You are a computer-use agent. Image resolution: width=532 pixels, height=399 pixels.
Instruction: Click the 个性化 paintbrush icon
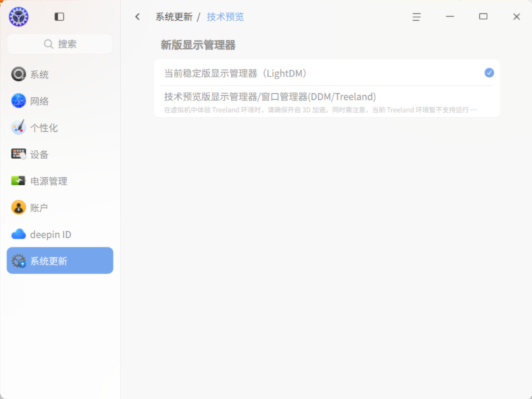[18, 127]
